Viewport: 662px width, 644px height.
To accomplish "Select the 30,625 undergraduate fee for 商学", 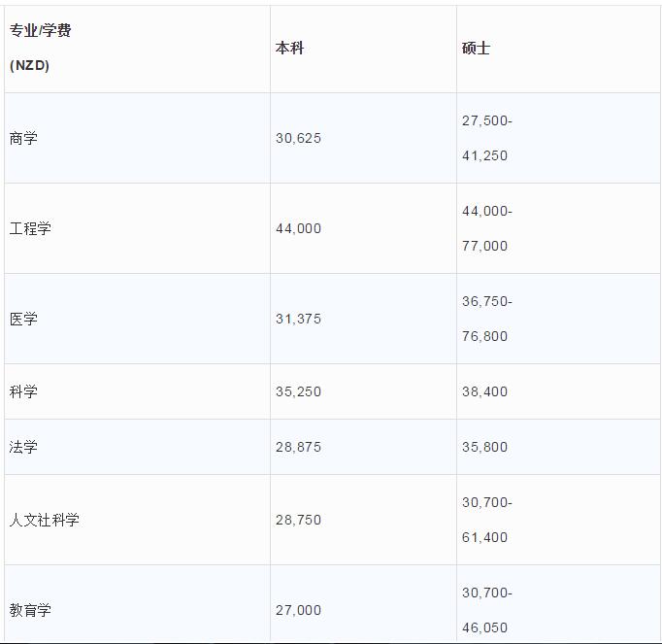I will tap(298, 138).
